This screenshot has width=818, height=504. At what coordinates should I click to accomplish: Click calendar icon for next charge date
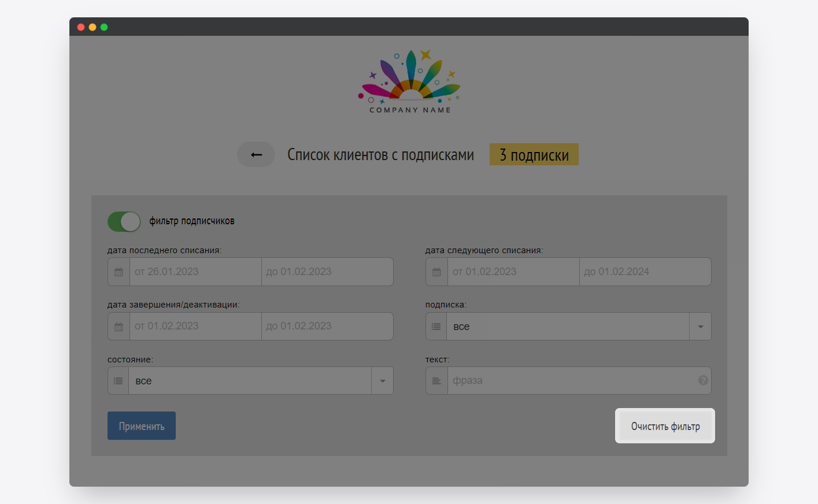436,272
